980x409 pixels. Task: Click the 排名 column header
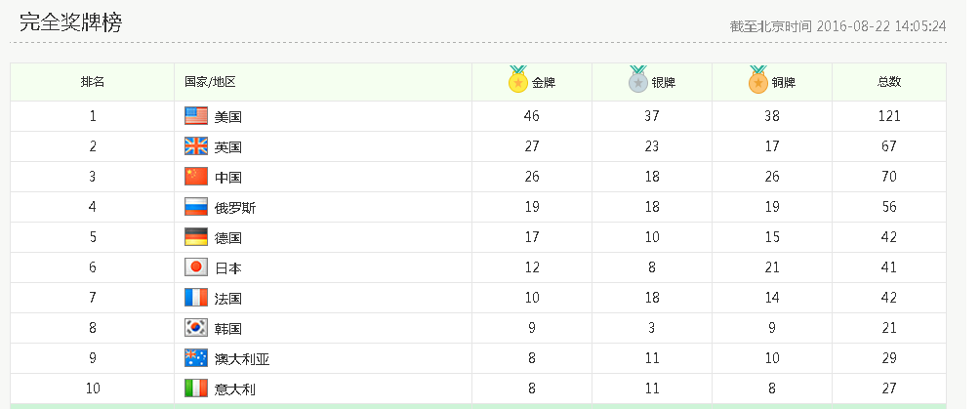93,83
